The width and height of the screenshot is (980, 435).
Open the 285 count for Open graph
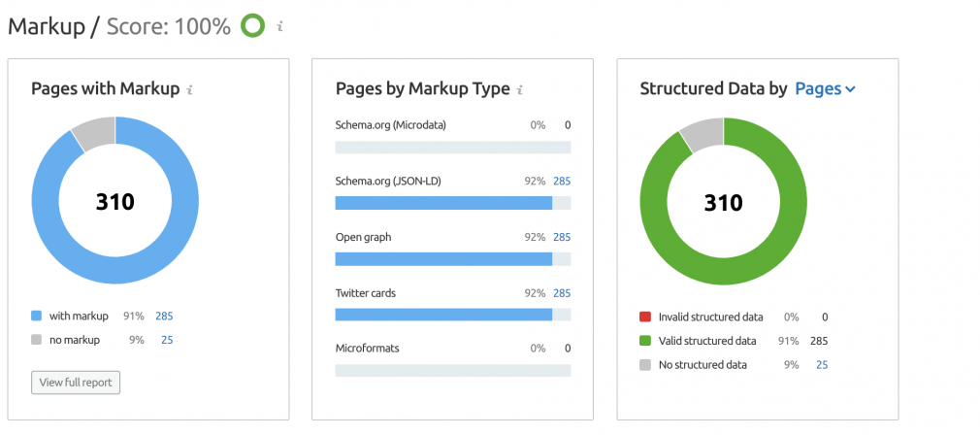(562, 238)
